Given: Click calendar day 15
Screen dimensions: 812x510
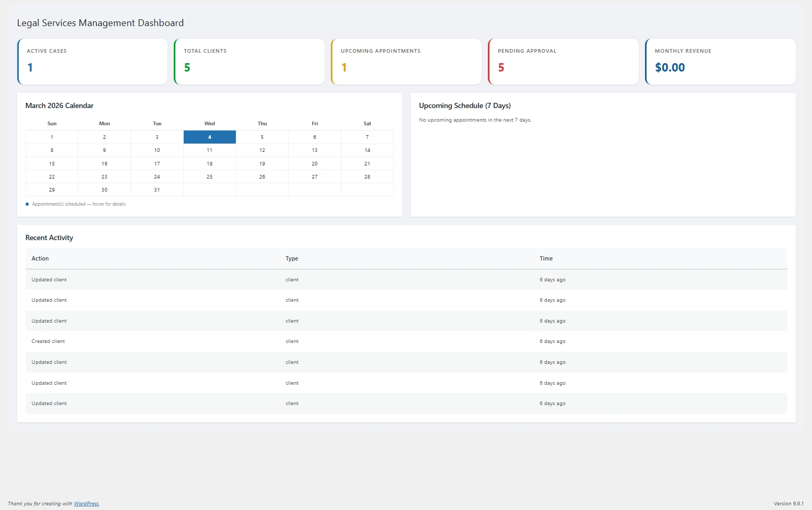Looking at the screenshot, I should [x=52, y=164].
